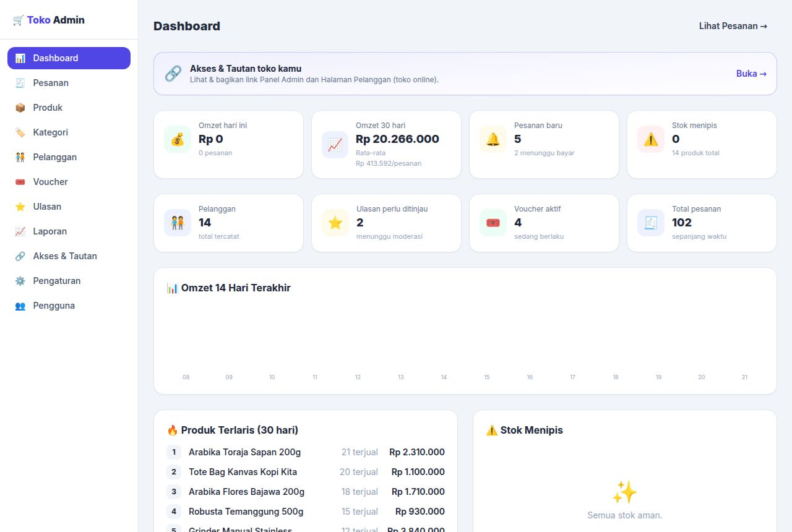The width and height of the screenshot is (792, 532).
Task: Open the Produk page from sidebar
Action: [69, 108]
